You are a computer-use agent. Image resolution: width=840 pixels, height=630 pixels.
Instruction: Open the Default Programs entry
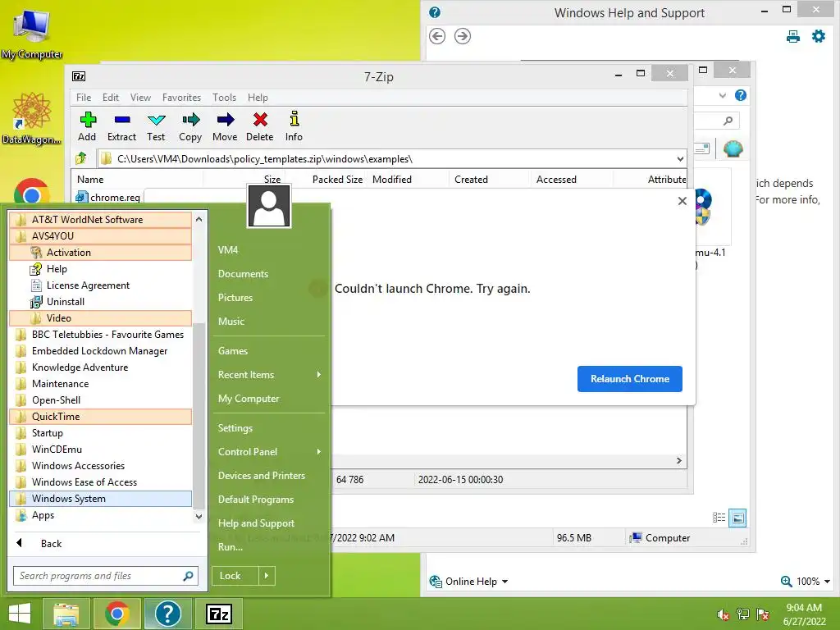pos(256,500)
